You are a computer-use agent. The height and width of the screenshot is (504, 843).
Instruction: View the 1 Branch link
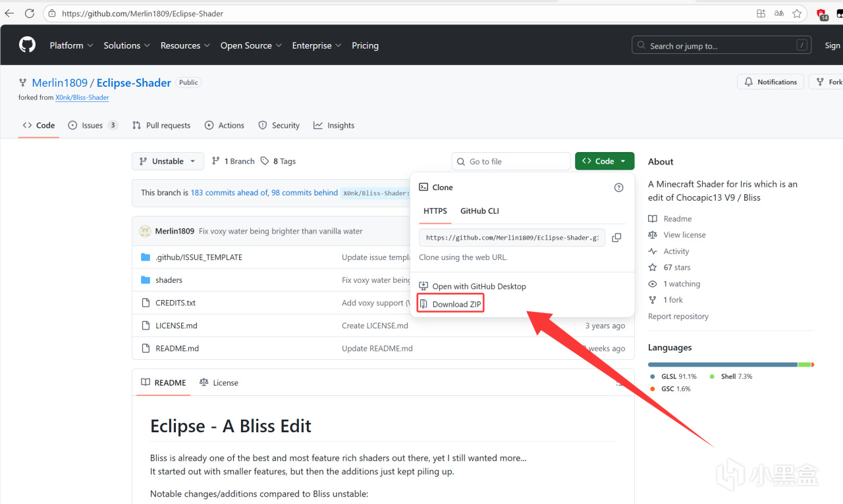pos(233,161)
